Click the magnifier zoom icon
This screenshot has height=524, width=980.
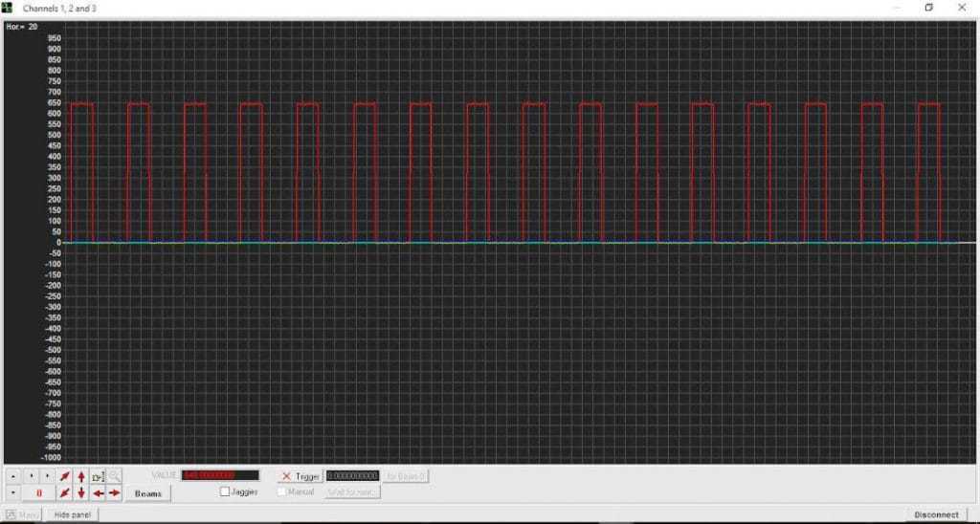click(114, 476)
